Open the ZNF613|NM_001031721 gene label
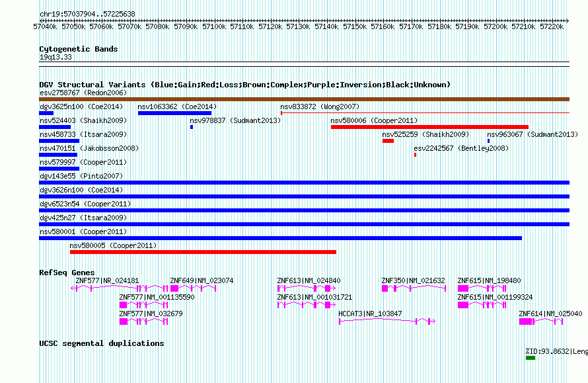This screenshot has width=588, height=383. pos(314,297)
